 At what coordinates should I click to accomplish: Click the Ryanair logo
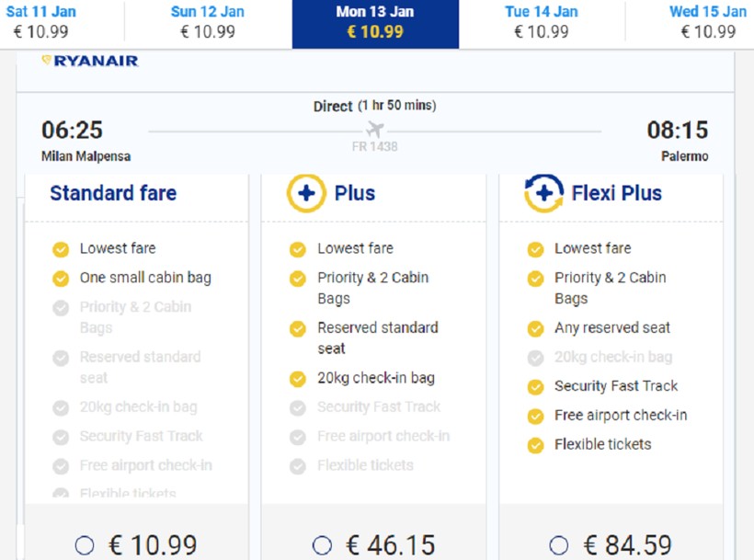click(x=90, y=62)
